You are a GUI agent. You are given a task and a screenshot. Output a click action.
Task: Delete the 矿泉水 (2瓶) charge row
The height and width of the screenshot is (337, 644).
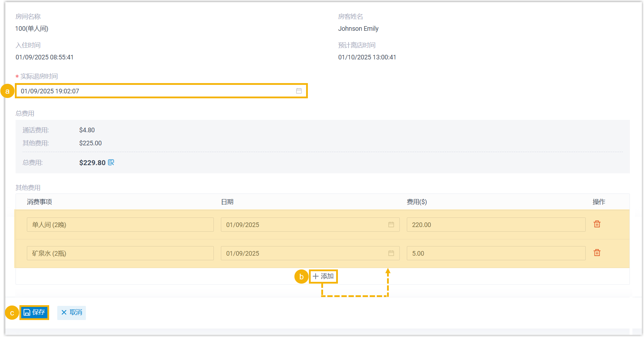[x=597, y=253]
